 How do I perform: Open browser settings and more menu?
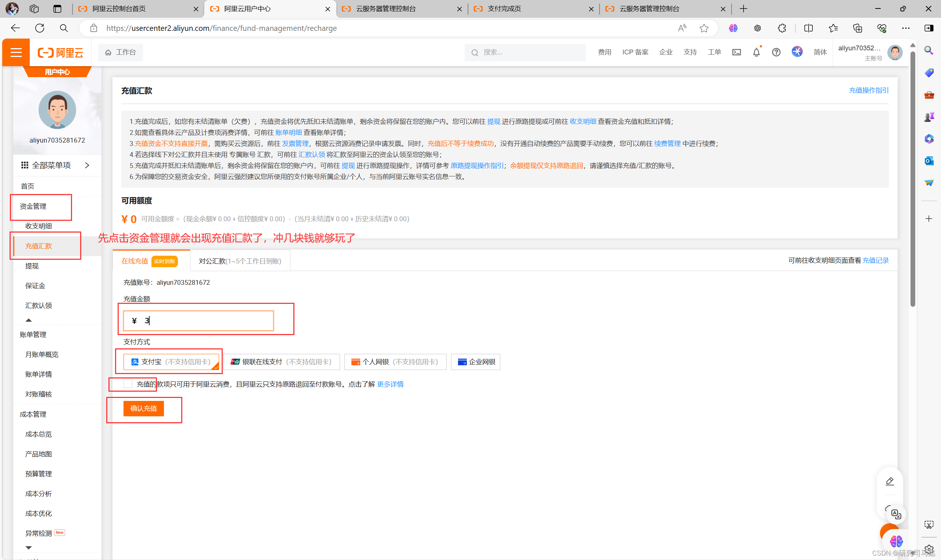coord(905,28)
